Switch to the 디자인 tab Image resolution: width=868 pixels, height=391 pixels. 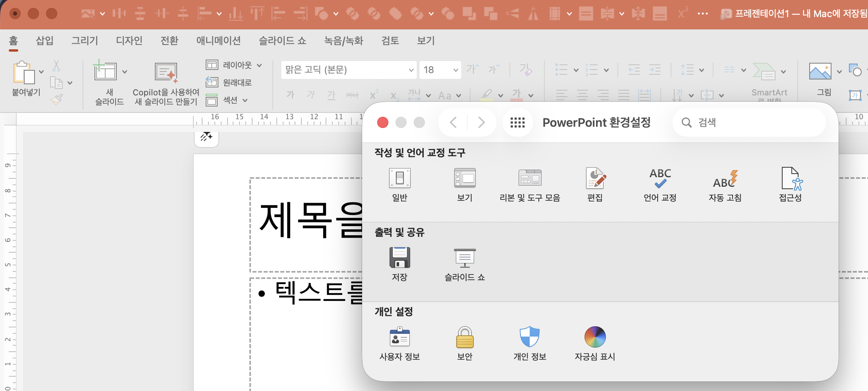point(129,41)
